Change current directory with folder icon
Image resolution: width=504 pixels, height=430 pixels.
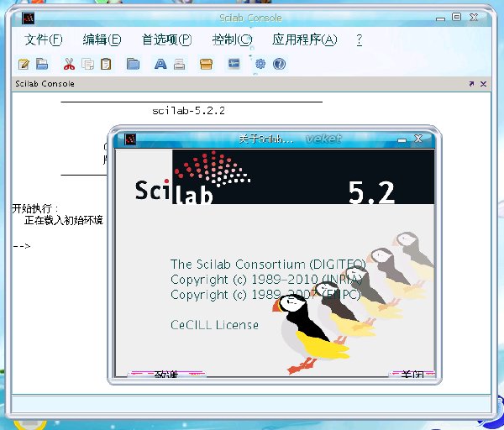(133, 64)
